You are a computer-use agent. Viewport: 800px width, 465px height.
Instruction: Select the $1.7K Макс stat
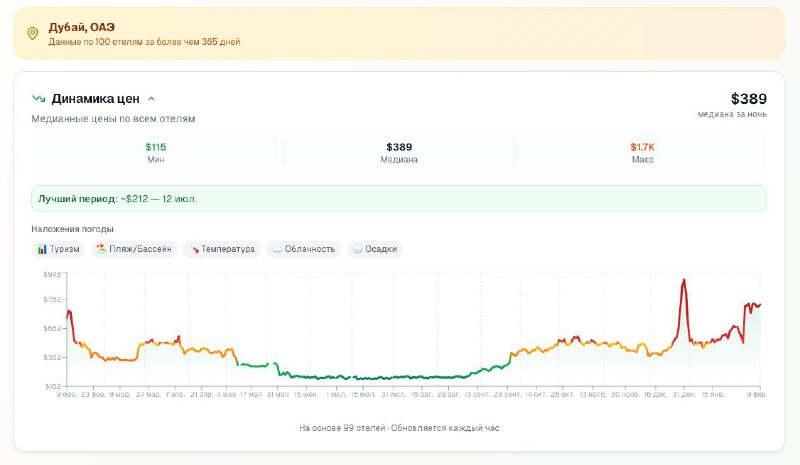[642, 153]
